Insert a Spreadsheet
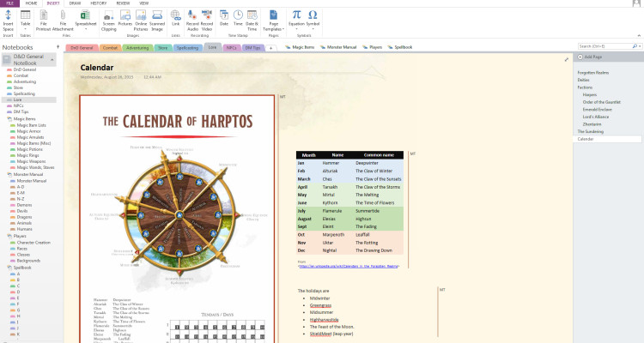Screen dimensions: 644x343 (85, 21)
